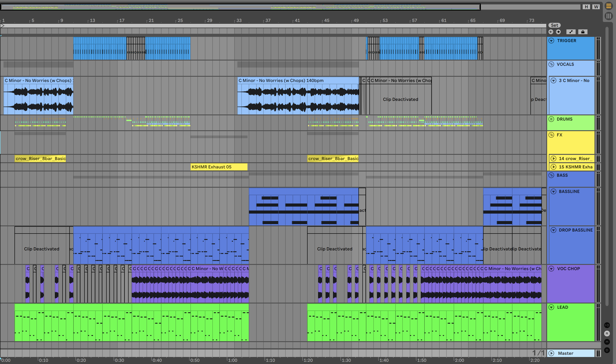This screenshot has height=364, width=616.
Task: Unfold the Master track
Action: click(551, 353)
